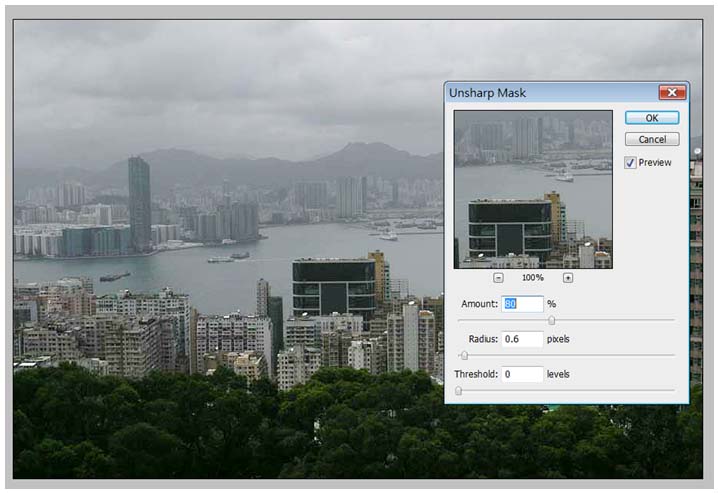This screenshot has width=718, height=493.
Task: Click the dialog's preview thumbnail image
Action: [x=533, y=189]
